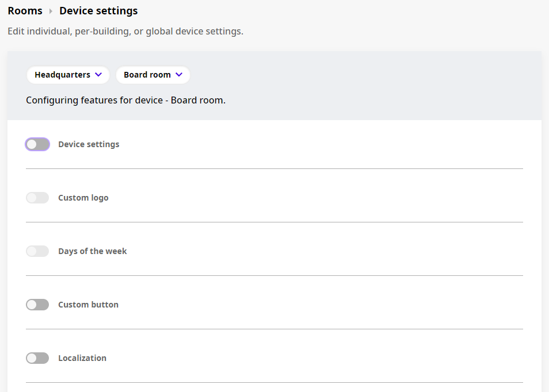
Task: Open the Board room dropdown
Action: (x=152, y=75)
